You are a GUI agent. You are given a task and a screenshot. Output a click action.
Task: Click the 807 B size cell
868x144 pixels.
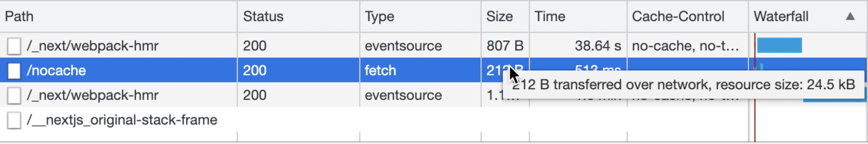pos(505,46)
